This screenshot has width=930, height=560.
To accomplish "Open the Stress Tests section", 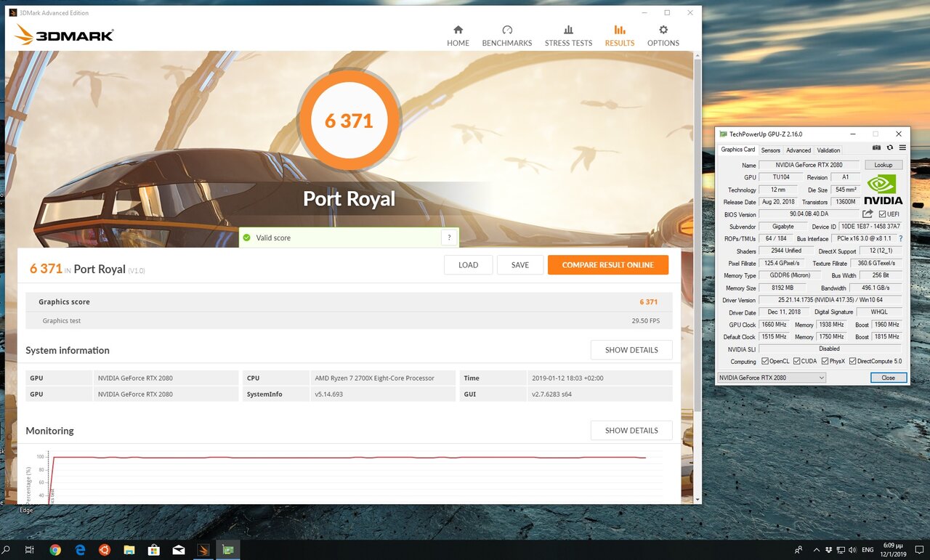I will click(x=568, y=36).
